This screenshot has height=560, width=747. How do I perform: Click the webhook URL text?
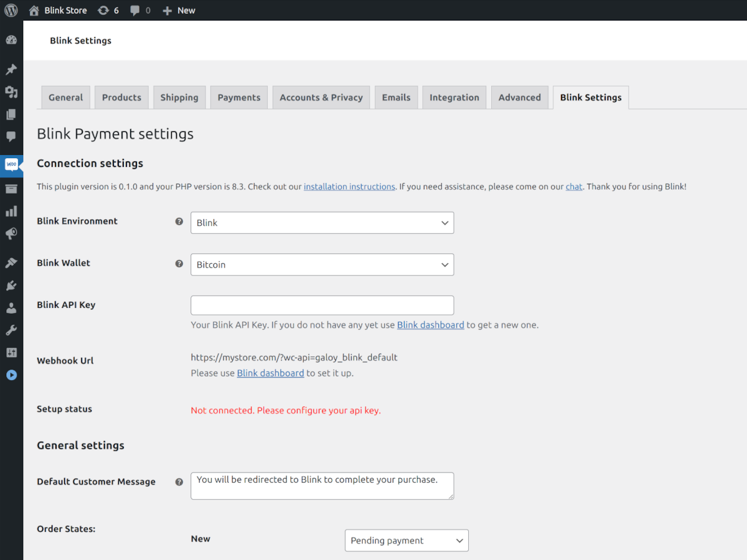click(x=294, y=357)
